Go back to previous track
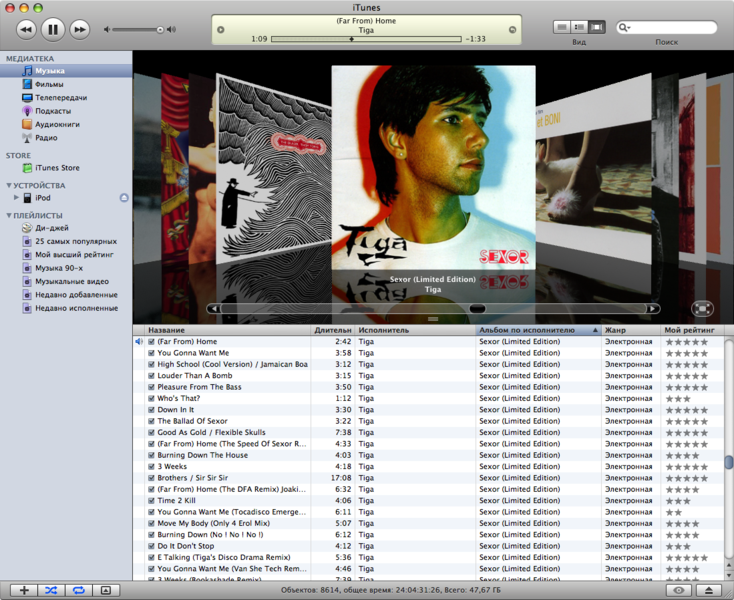 (x=27, y=29)
